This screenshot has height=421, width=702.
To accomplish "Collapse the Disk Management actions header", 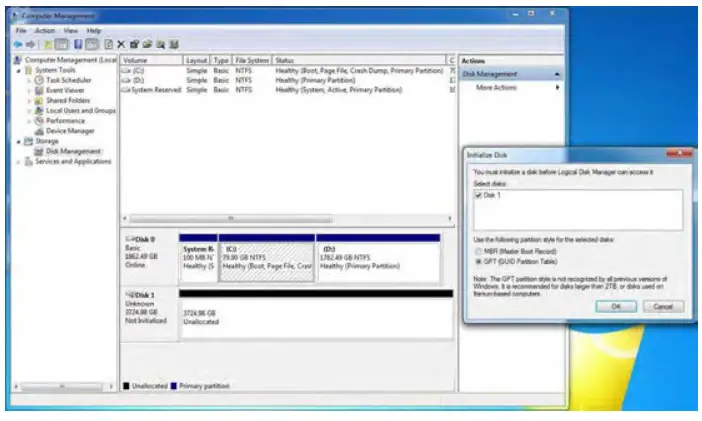I will [x=557, y=74].
